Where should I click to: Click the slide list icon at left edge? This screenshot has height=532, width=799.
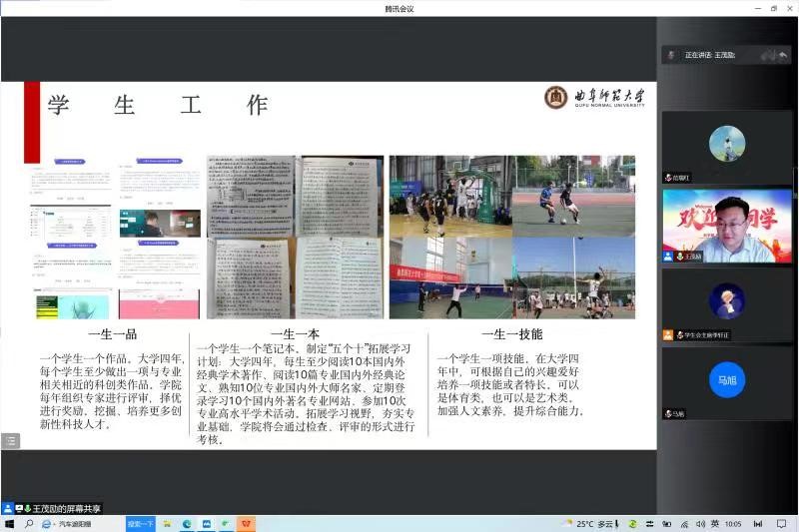pos(10,440)
